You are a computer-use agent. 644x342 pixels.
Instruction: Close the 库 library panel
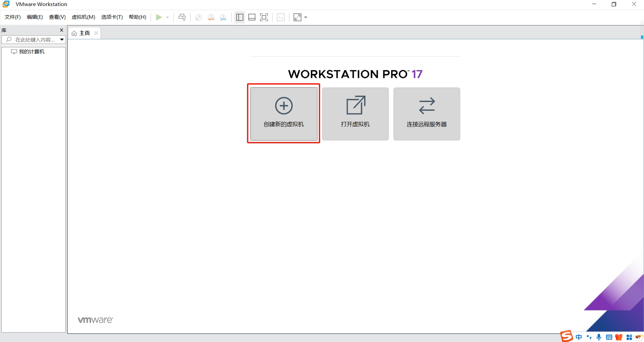[61, 30]
